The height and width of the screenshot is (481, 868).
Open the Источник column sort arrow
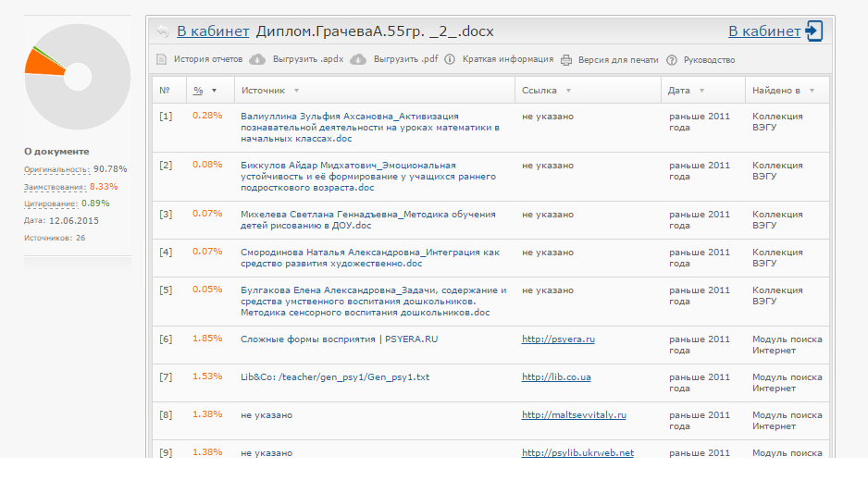pyautogui.click(x=296, y=91)
